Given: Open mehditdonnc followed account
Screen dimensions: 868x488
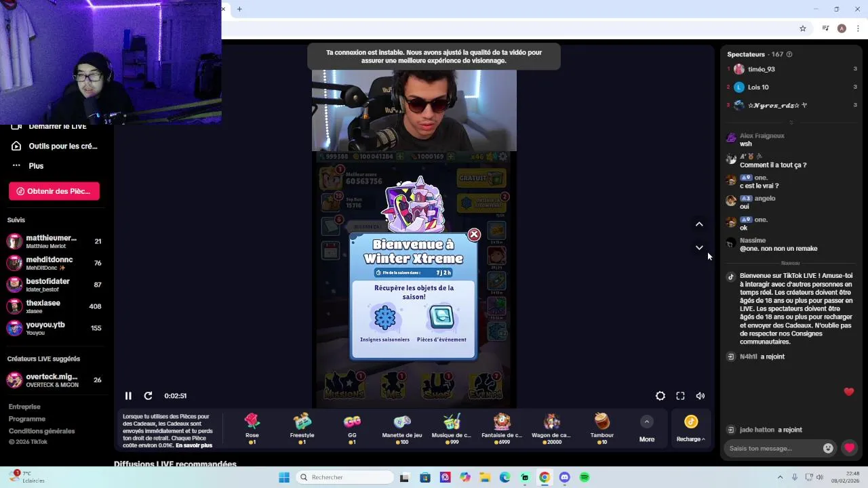Looking at the screenshot, I should click(x=54, y=263).
